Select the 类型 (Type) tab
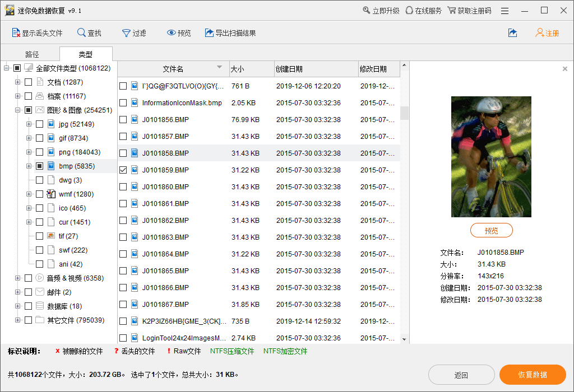The height and width of the screenshot is (392, 574). (86, 54)
